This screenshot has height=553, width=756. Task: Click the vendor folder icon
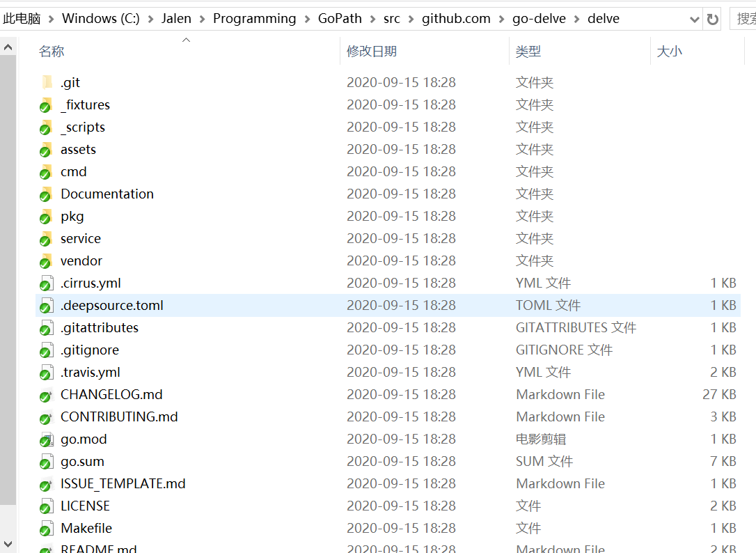click(47, 261)
